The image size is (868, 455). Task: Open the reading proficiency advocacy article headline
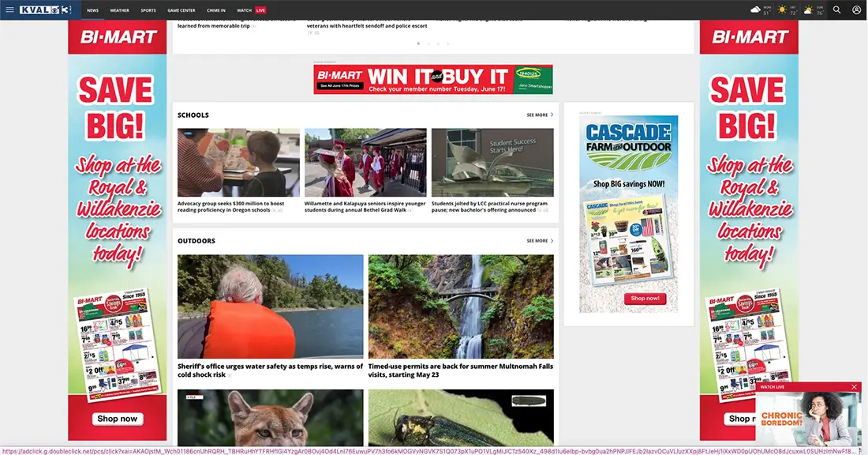click(231, 207)
